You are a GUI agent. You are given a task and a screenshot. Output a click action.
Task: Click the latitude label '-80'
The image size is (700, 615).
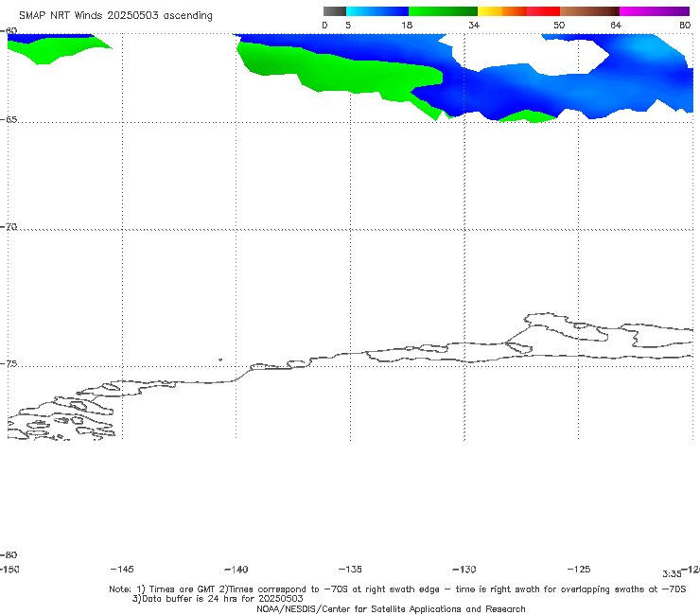[x=9, y=554]
